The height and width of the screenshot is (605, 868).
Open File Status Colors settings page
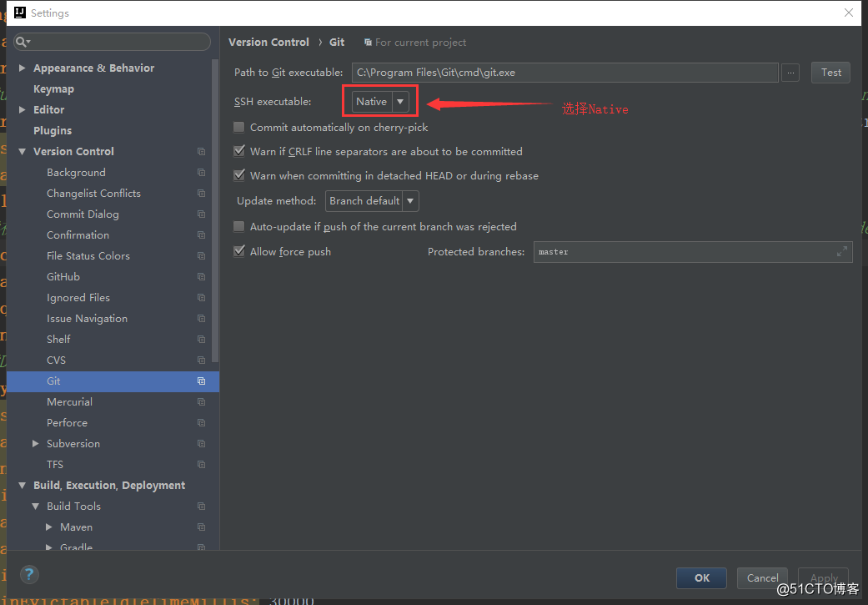tap(88, 256)
